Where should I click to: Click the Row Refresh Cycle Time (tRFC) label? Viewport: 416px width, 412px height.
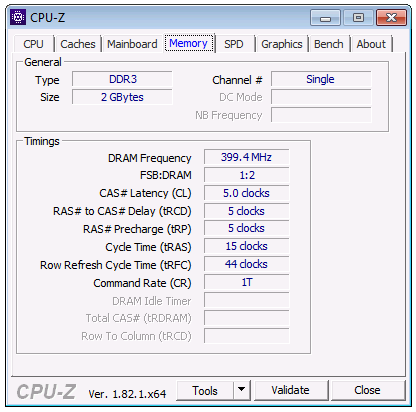116,265
